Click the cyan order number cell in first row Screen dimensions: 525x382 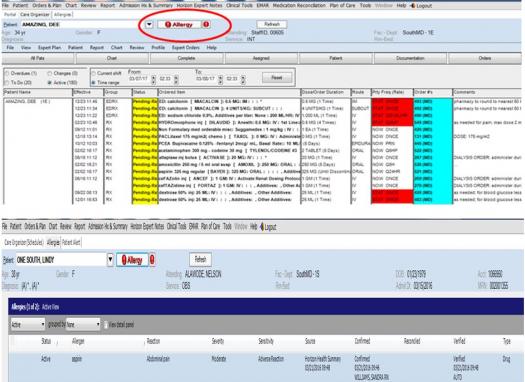click(433, 101)
